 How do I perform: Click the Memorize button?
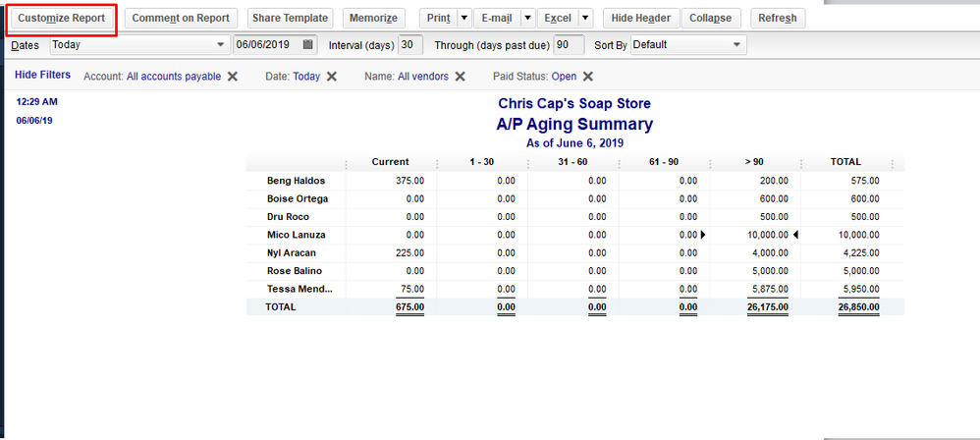click(x=374, y=19)
